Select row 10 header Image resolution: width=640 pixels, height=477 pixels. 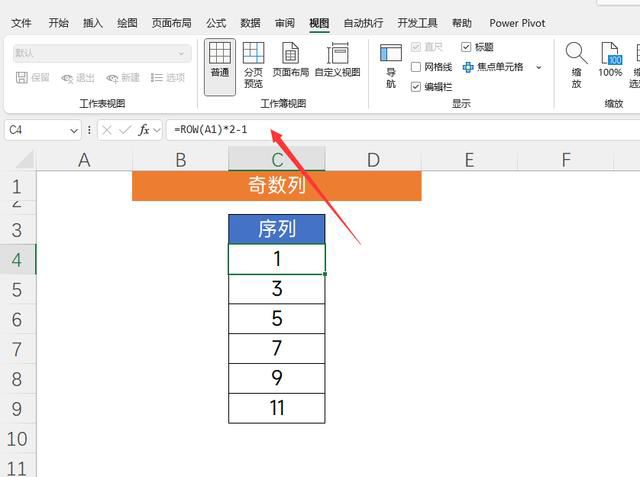17,439
